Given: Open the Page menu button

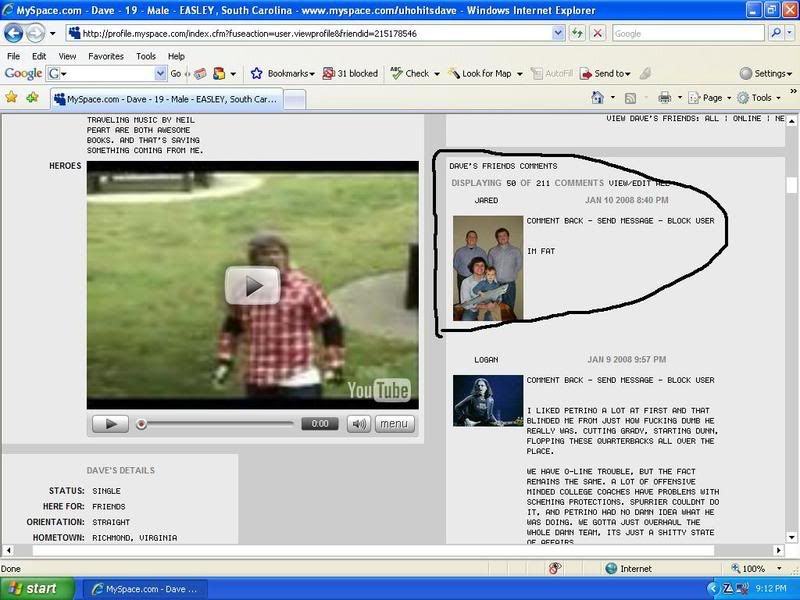Looking at the screenshot, I should coord(710,97).
